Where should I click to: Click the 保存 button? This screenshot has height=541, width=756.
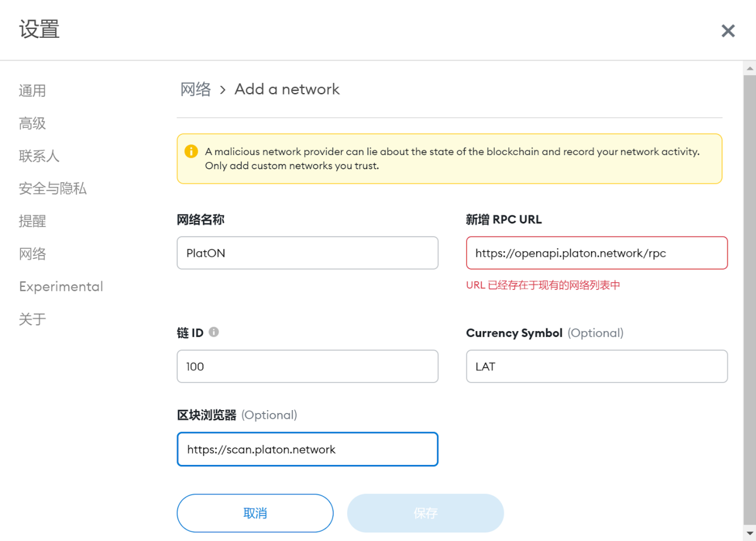(x=426, y=513)
